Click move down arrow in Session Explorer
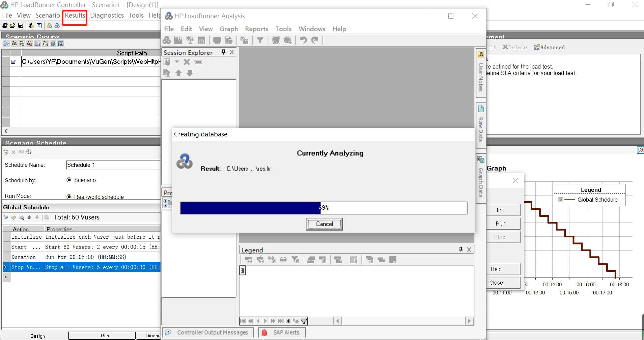The width and height of the screenshot is (644, 340). pyautogui.click(x=190, y=73)
